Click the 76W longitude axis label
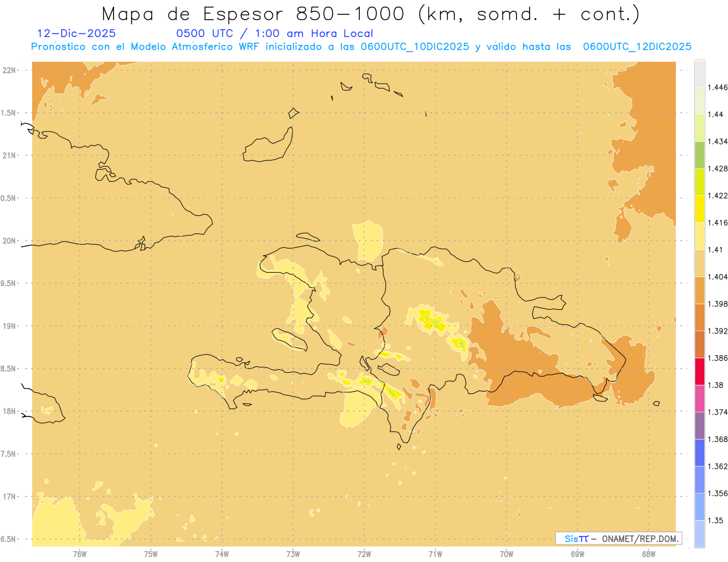 pyautogui.click(x=79, y=554)
